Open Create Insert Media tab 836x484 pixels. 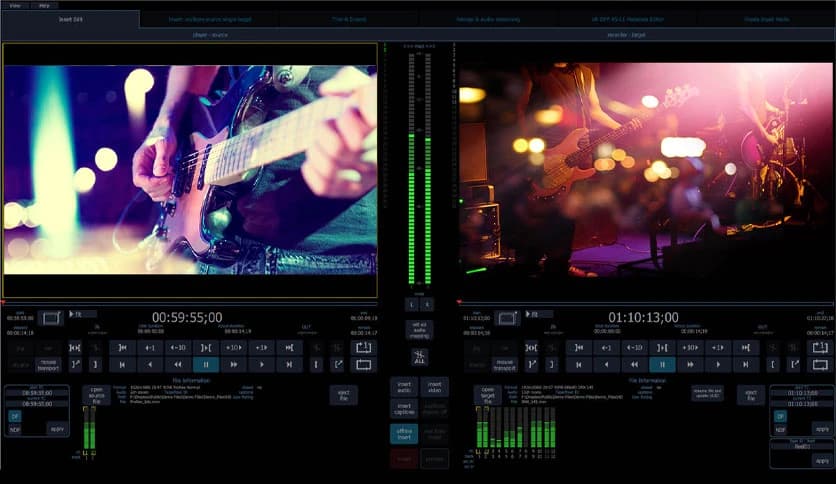(767, 19)
